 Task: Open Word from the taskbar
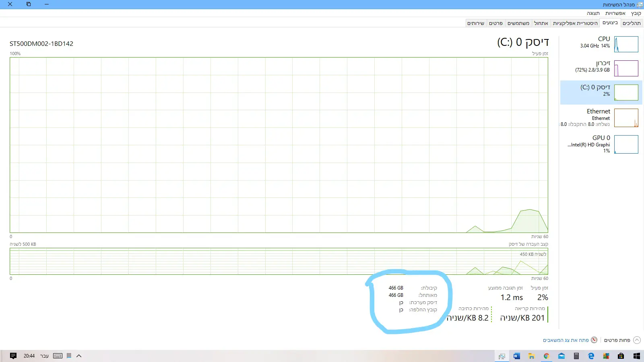tap(517, 356)
